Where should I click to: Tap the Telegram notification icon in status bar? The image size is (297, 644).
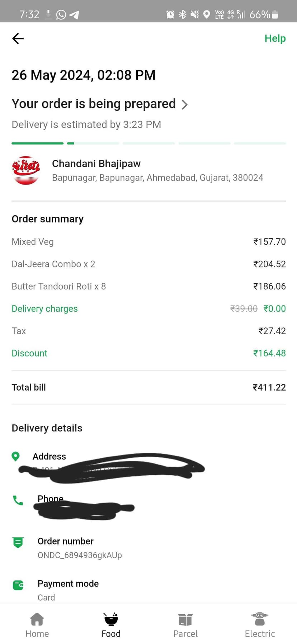coord(74,15)
